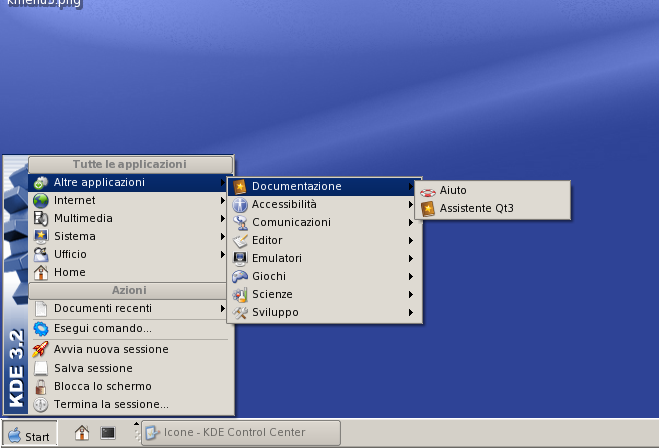Switch to Icone - KDE Control Center taskbar window

point(241,433)
